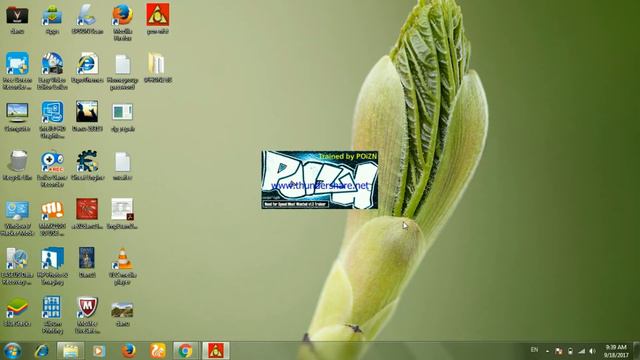This screenshot has width=640, height=360.
Task: Launch Windows Media Player from the taskbar
Action: pos(98,351)
